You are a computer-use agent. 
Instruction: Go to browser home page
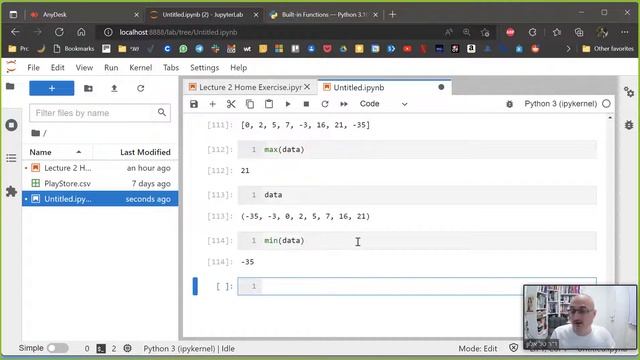click(81, 32)
